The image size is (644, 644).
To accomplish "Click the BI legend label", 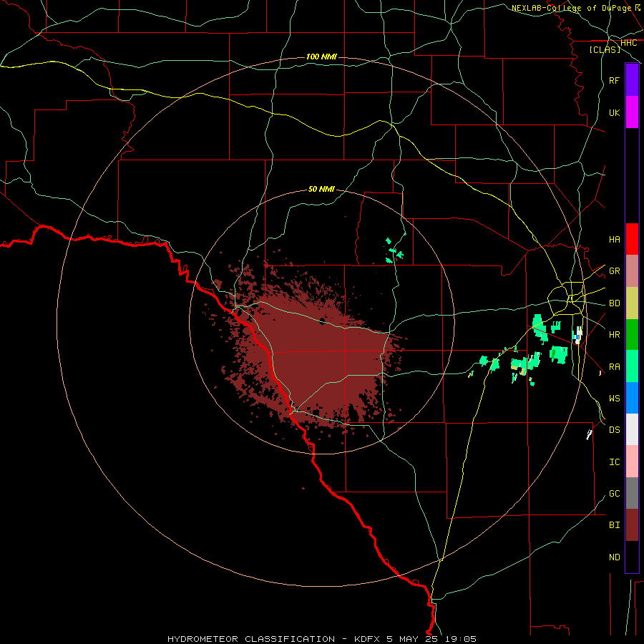I will [x=614, y=525].
